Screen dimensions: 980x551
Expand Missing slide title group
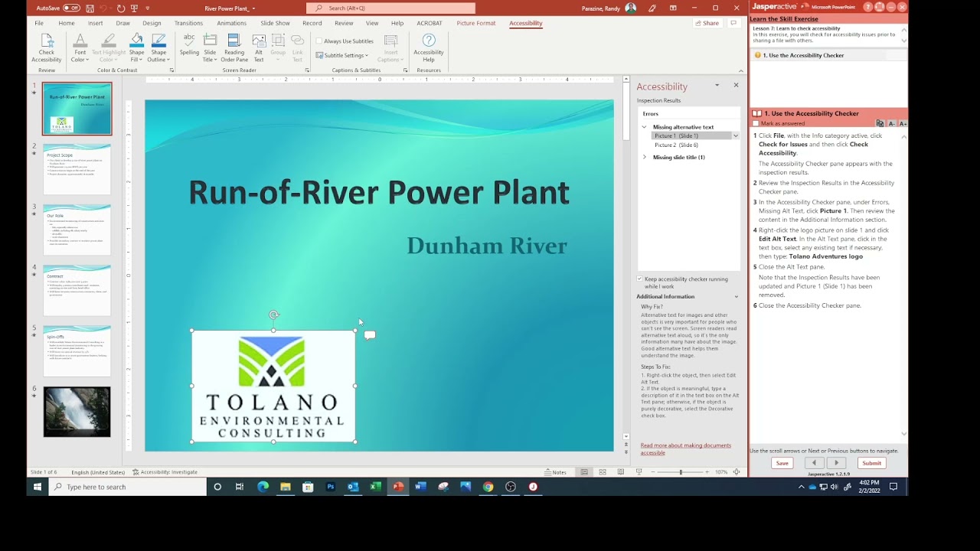click(644, 157)
